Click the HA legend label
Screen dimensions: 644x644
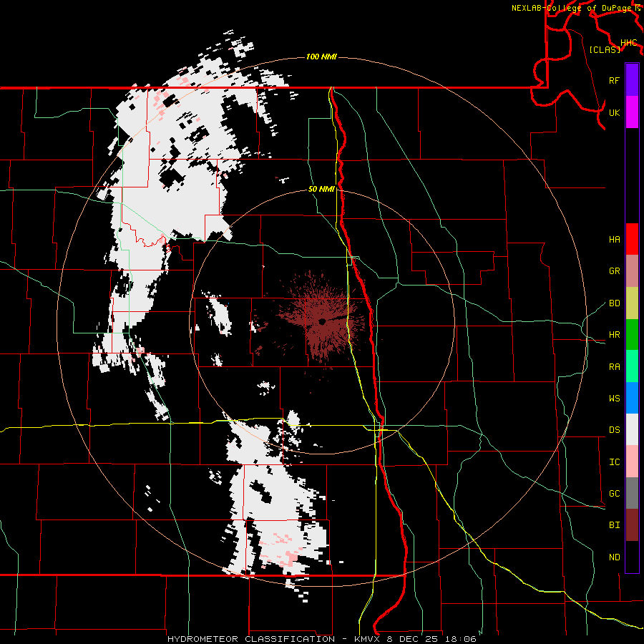[614, 240]
